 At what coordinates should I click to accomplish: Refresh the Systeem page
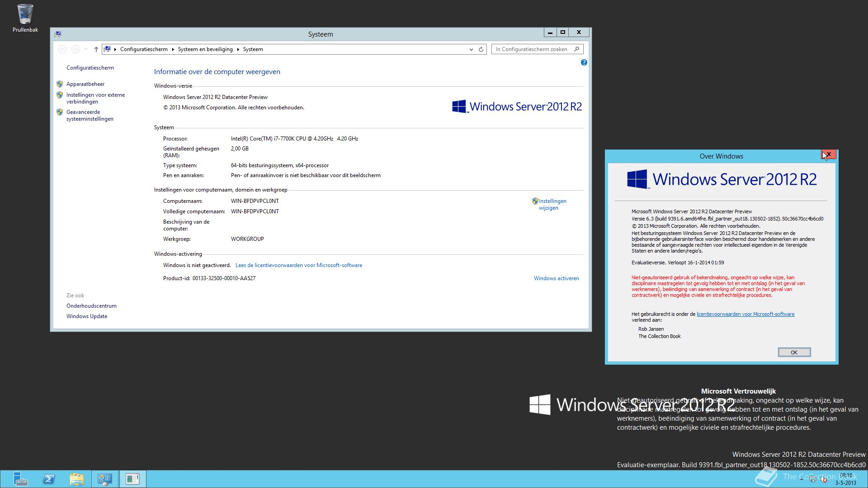(x=481, y=49)
